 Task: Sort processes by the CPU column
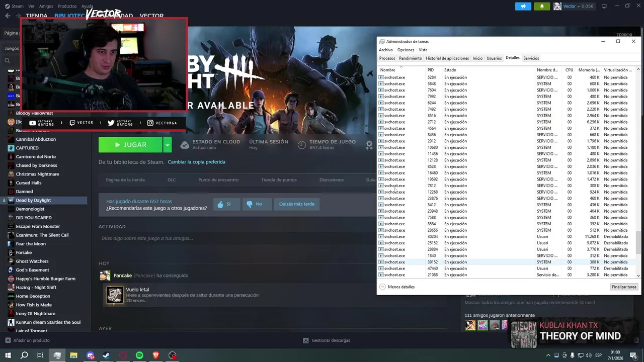[x=569, y=70]
